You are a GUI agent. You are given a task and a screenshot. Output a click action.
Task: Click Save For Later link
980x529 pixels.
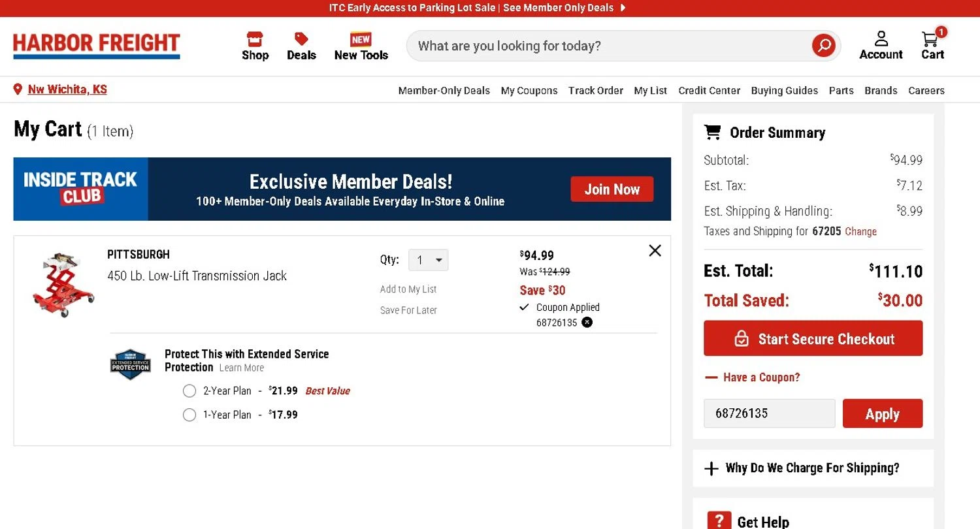408,310
